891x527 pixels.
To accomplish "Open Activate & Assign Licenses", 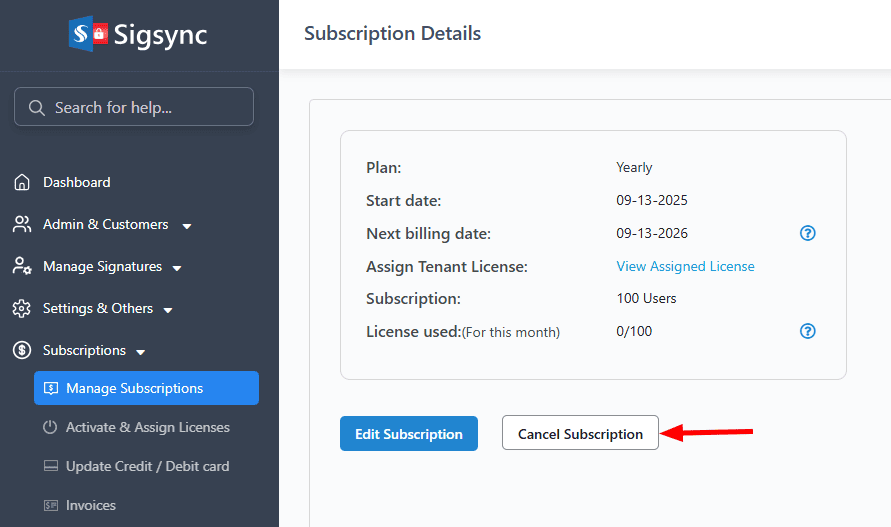I will coord(147,427).
